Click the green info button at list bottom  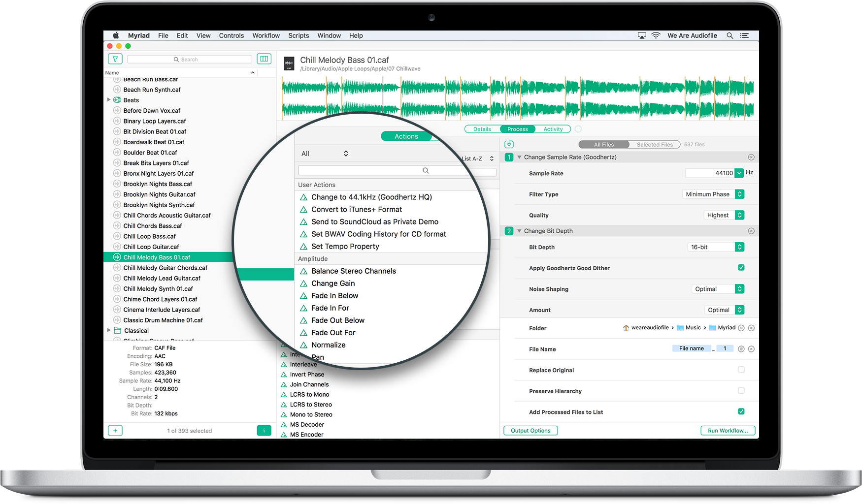(264, 431)
